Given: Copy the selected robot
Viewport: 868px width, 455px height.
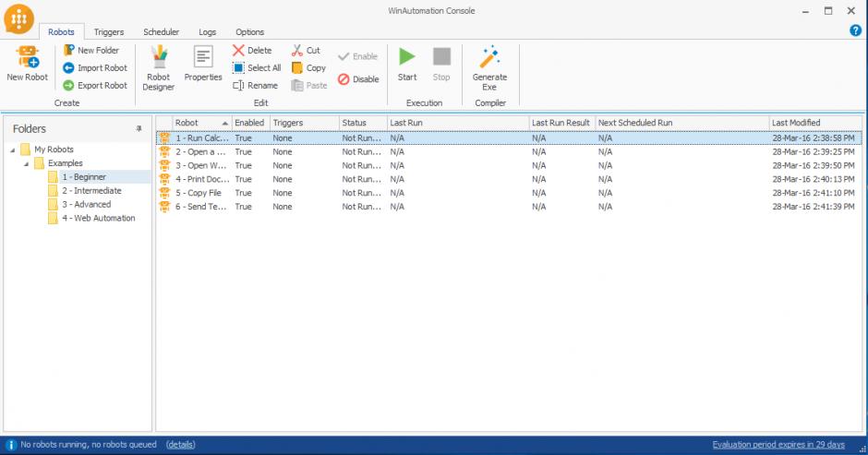Looking at the screenshot, I should point(309,67).
